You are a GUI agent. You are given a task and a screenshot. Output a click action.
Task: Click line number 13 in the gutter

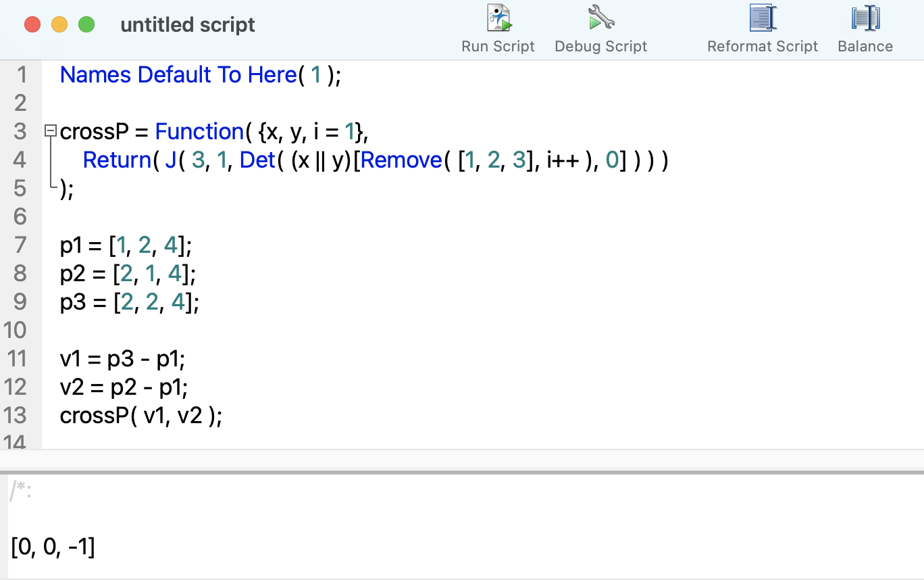(16, 415)
